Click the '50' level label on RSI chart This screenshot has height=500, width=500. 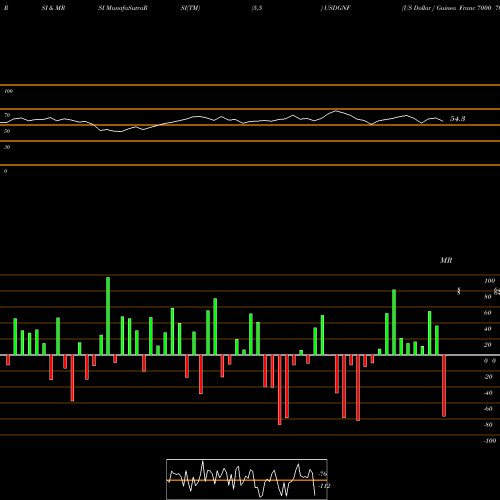pyautogui.click(x=7, y=131)
